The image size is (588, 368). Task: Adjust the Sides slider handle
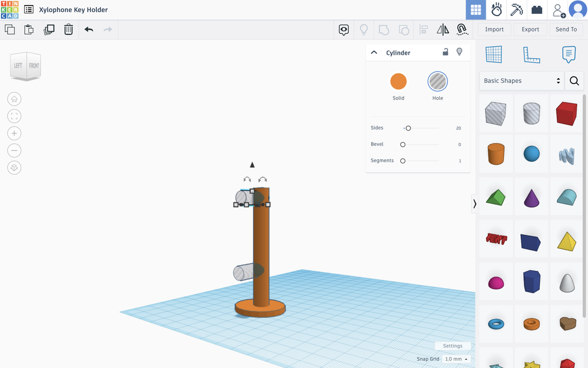(x=408, y=128)
